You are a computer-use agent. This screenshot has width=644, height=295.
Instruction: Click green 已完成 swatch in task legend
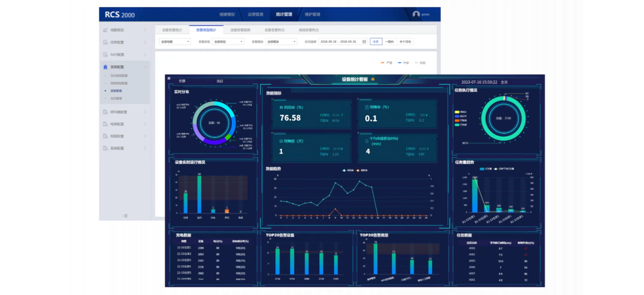pyautogui.click(x=456, y=124)
